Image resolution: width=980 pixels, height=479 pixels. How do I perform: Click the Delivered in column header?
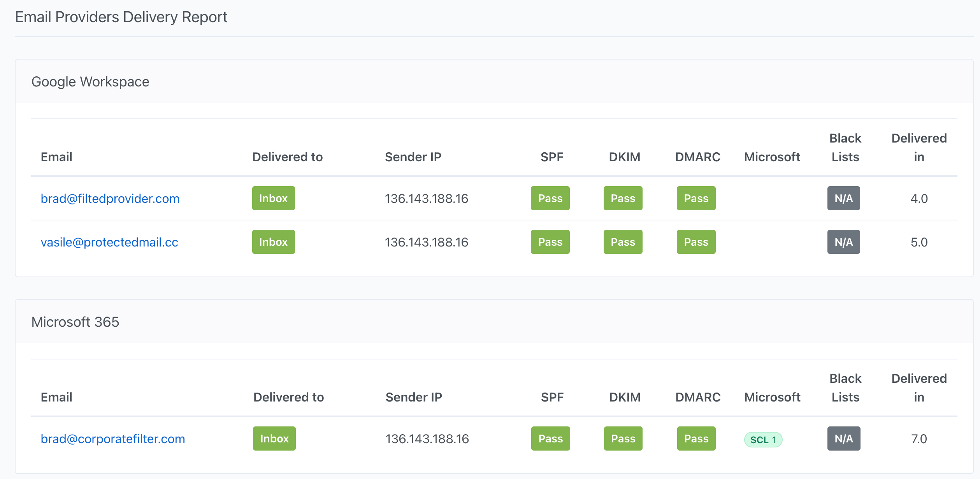(919, 148)
